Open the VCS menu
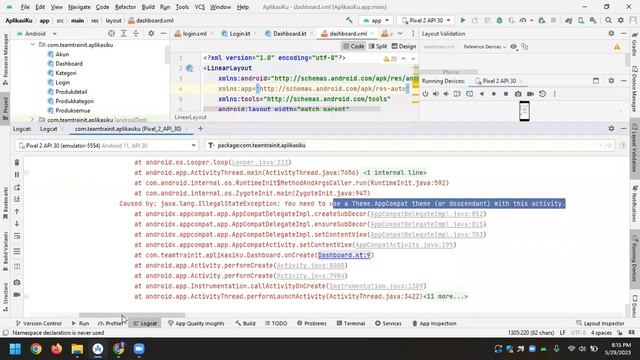The width and height of the screenshot is (640, 360). click(x=200, y=7)
